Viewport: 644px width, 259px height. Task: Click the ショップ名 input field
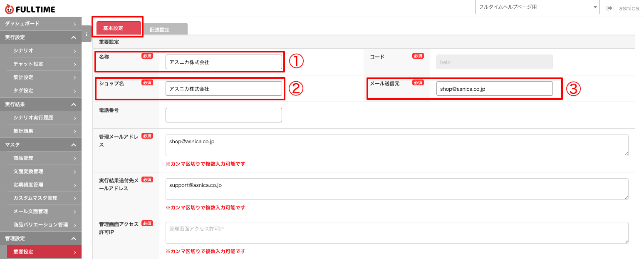point(224,89)
